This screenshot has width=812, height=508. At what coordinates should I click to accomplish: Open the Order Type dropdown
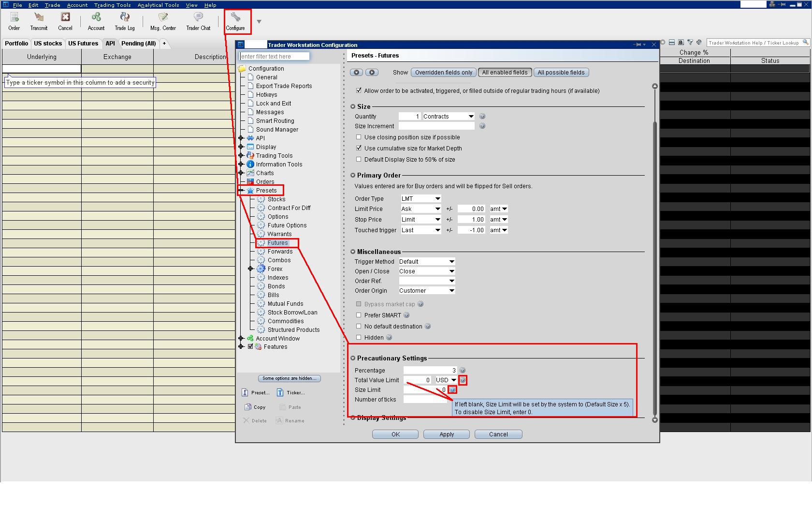420,199
